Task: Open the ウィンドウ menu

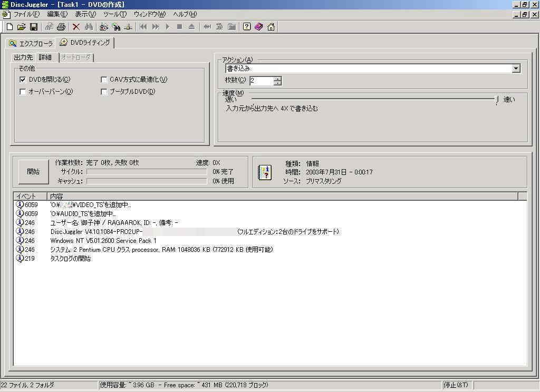Action: click(x=149, y=14)
